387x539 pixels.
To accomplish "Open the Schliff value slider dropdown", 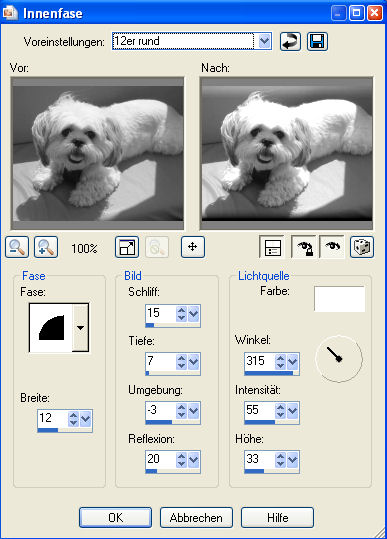I will [x=194, y=314].
